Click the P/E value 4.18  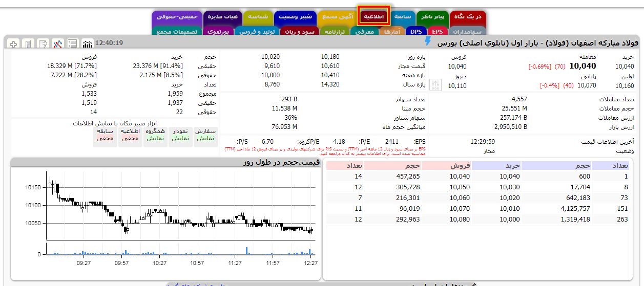tap(339, 141)
